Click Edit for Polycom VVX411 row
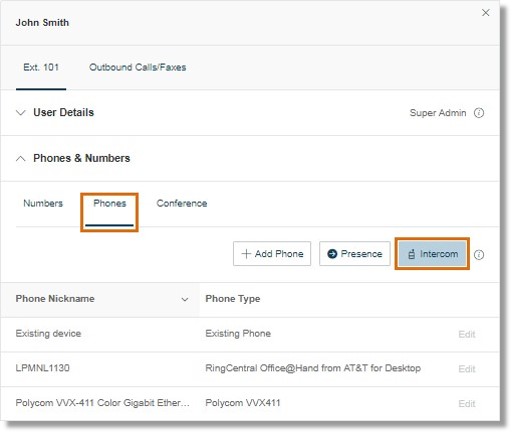513x434 pixels. (467, 404)
